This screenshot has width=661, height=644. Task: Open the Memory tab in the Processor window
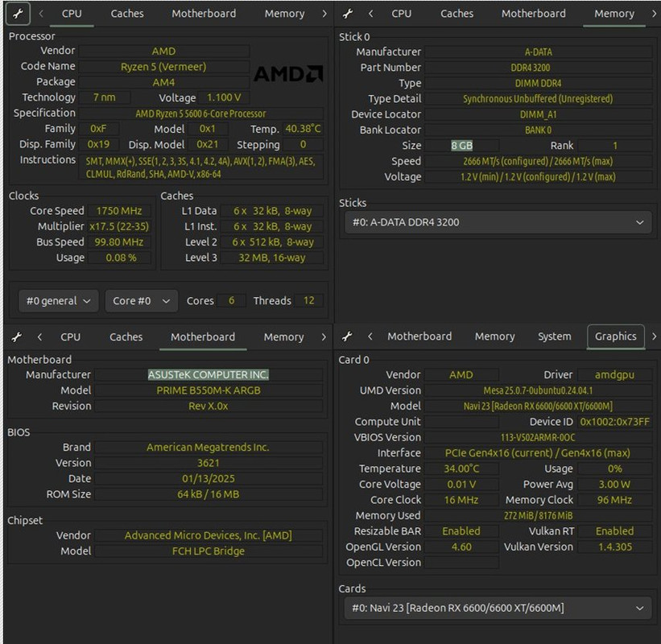(x=284, y=14)
